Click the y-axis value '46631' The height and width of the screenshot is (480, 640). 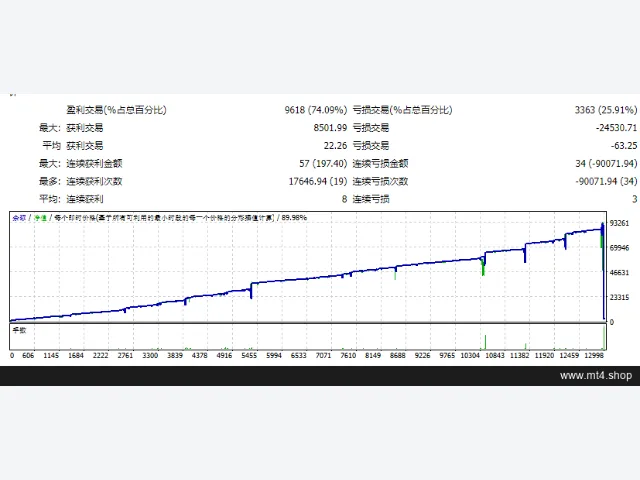619,273
